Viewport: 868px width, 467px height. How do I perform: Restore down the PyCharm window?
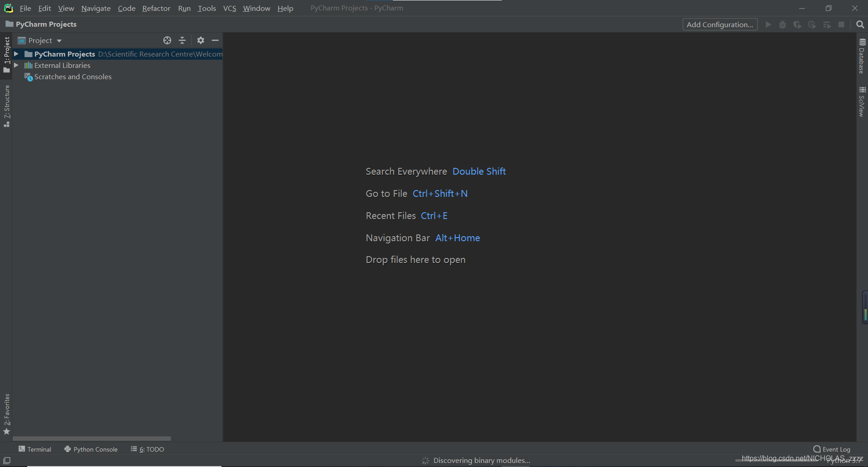[x=828, y=8]
